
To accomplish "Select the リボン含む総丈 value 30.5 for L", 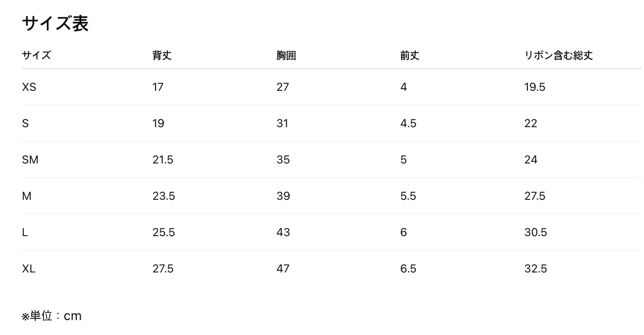I will coord(535,232).
